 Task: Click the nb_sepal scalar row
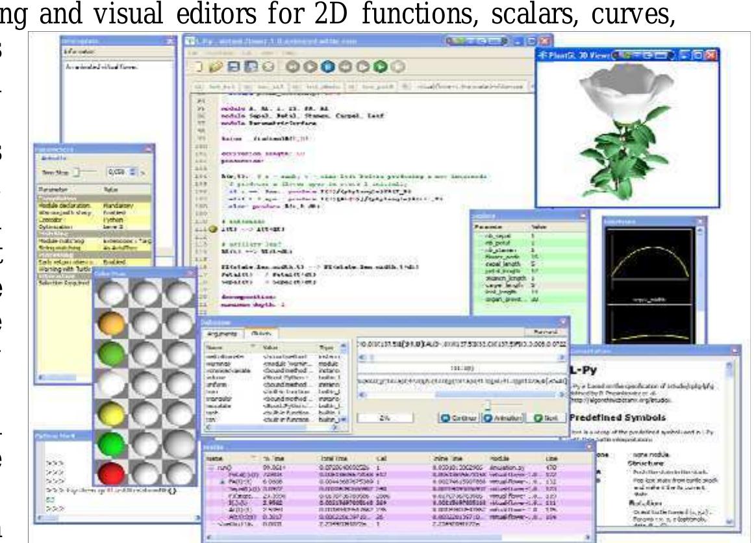pos(529,236)
